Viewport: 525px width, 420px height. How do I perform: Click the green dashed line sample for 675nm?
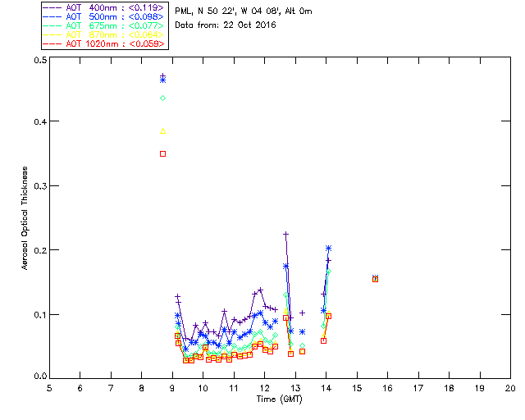(52, 25)
